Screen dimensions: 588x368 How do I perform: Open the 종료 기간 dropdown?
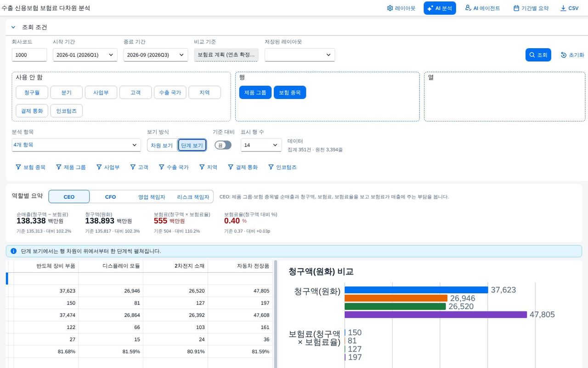coord(156,55)
